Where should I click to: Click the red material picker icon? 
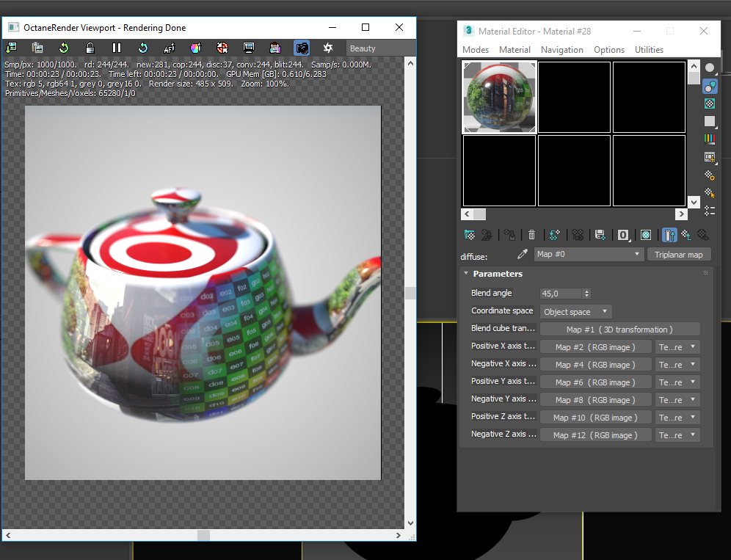click(x=222, y=48)
